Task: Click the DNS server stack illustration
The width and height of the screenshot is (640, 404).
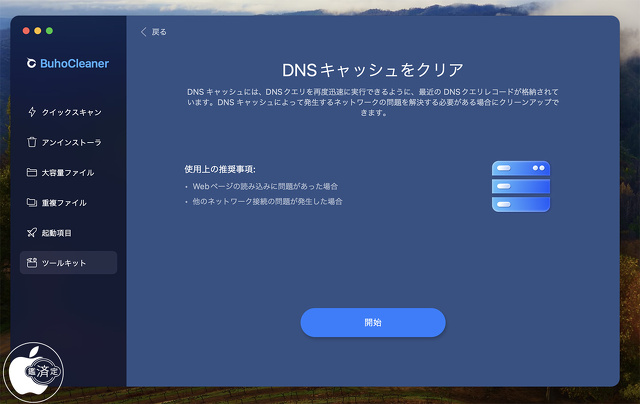Action: pyautogui.click(x=521, y=186)
